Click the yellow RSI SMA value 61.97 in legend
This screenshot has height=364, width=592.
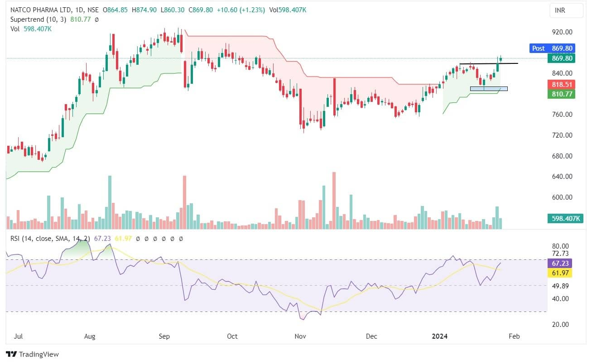point(124,238)
